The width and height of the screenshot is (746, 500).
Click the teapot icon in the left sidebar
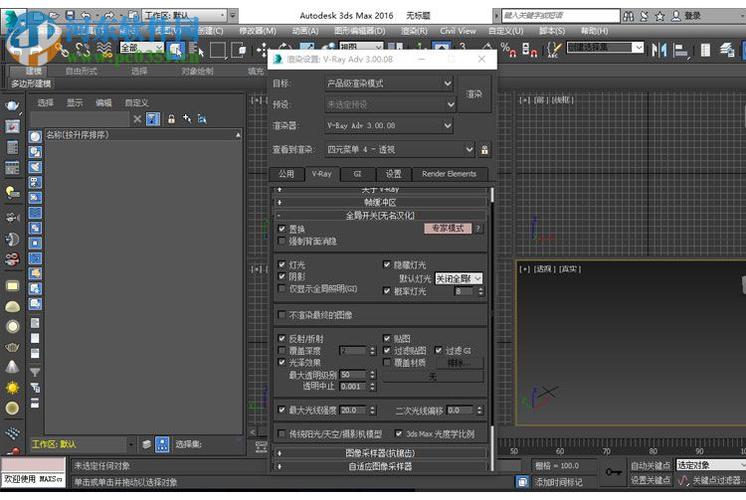pos(12,105)
